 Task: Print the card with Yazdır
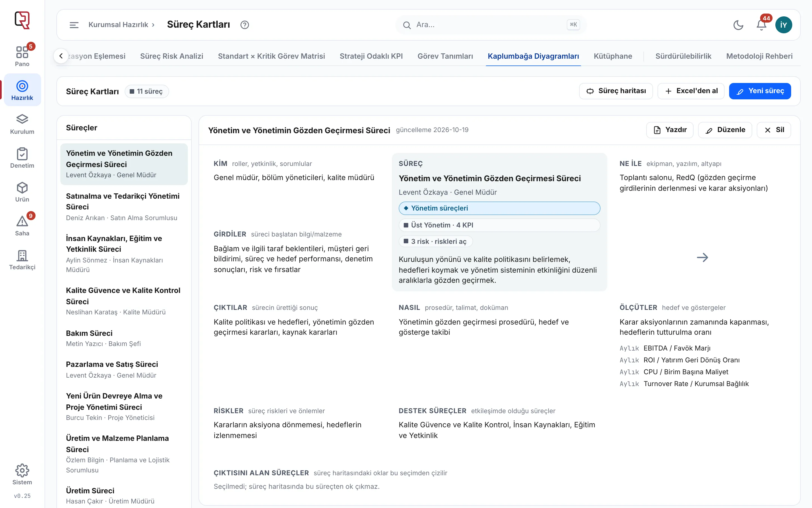[670, 130]
